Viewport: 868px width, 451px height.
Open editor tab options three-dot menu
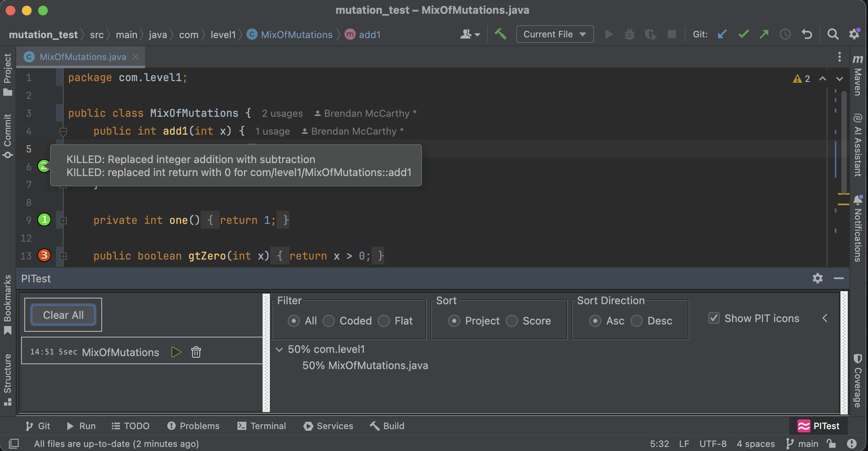[840, 57]
